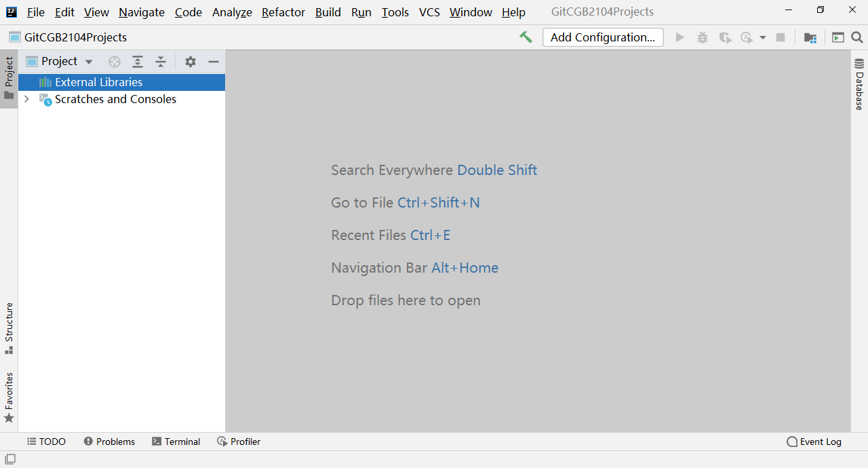The height and width of the screenshot is (468, 868).
Task: Click the Add Configuration button
Action: click(603, 37)
